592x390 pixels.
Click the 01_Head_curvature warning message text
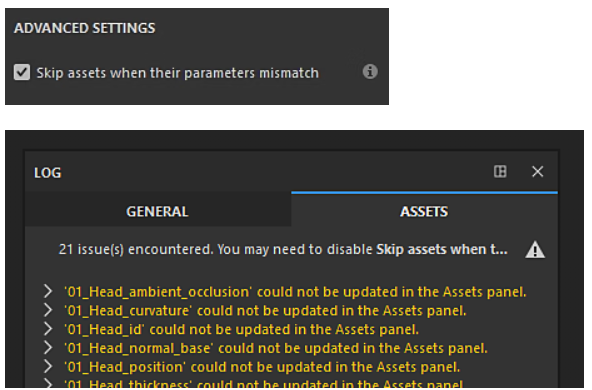[x=265, y=311]
